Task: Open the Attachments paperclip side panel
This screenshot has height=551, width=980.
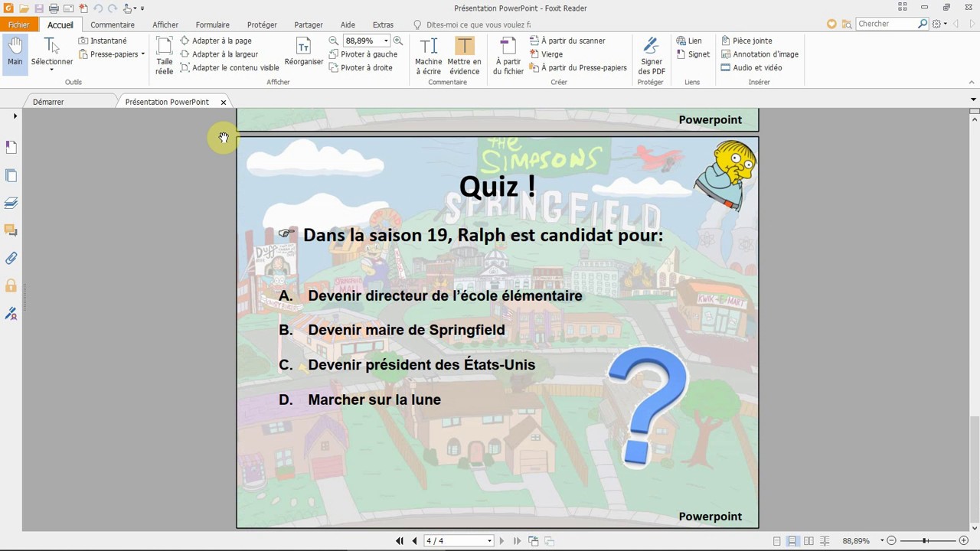Action: click(x=11, y=259)
